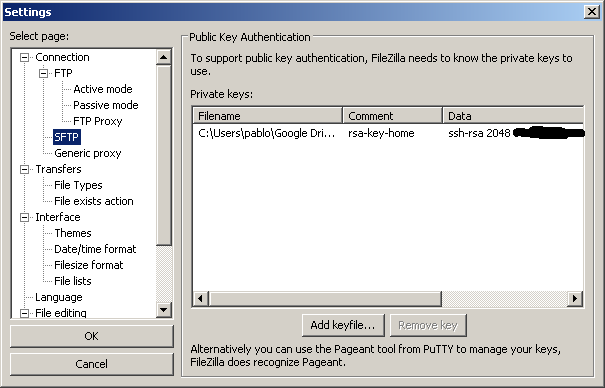The image size is (605, 388).
Task: Click key list scroll left arrow
Action: 201,299
